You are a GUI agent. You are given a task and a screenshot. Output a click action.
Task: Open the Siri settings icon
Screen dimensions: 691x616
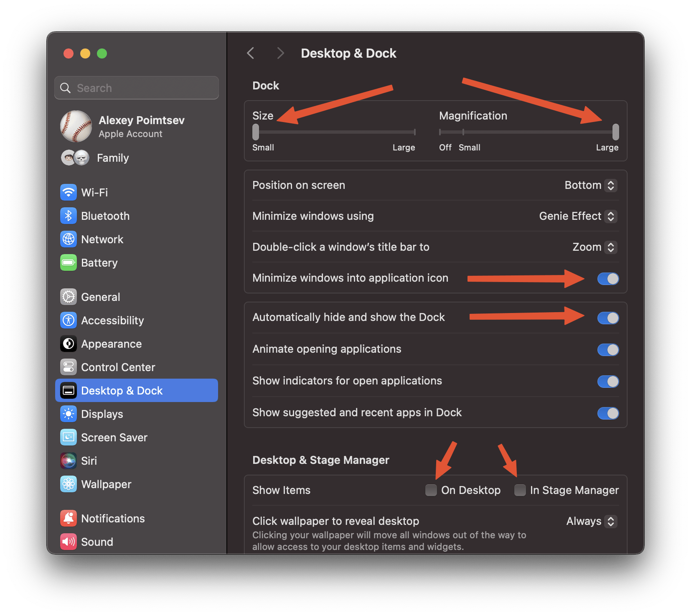69,461
